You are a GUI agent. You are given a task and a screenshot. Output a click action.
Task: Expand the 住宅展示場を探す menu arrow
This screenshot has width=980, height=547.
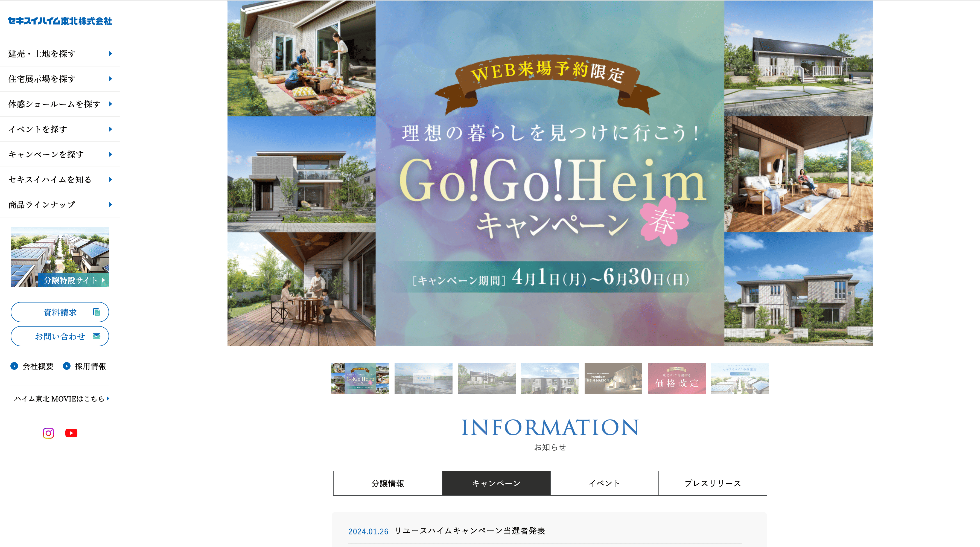[110, 79]
